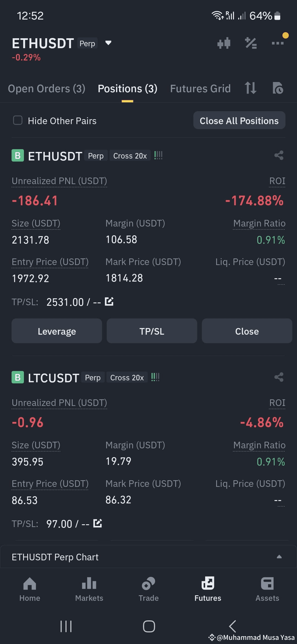Switch to the Open Orders (3) tab
Screen dimensions: 297x644
click(x=46, y=89)
